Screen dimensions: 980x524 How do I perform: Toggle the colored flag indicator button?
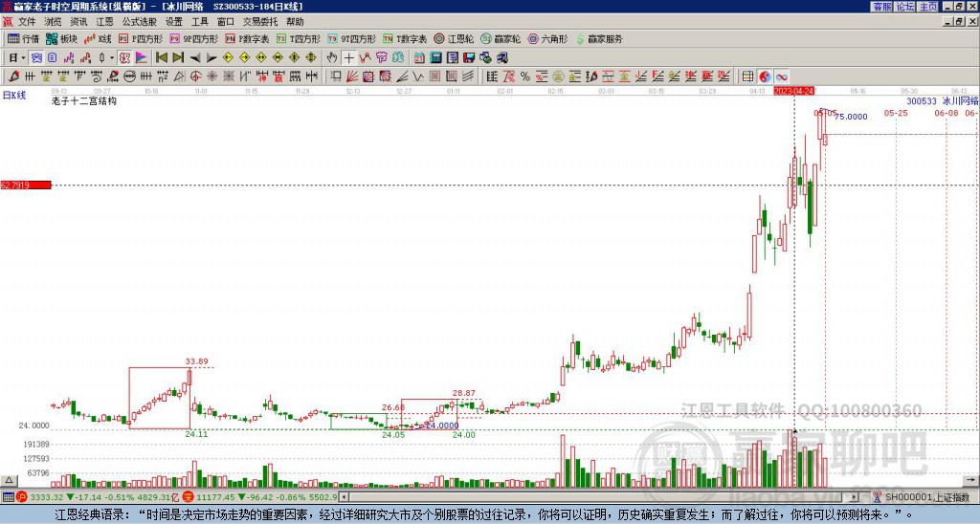pyautogui.click(x=142, y=58)
